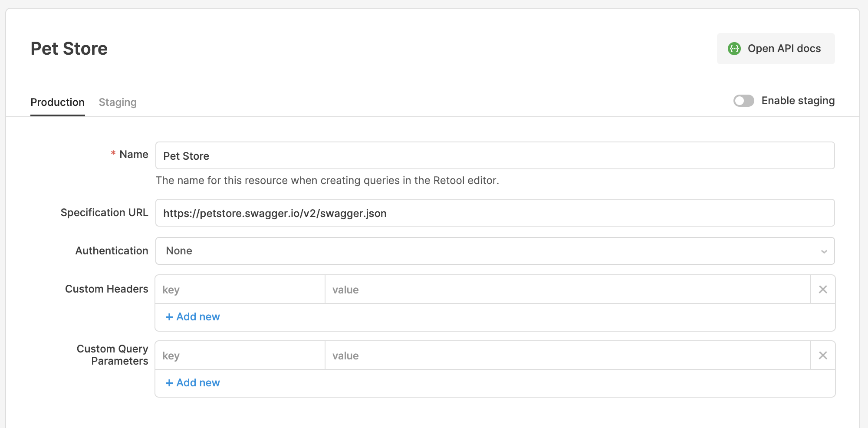Click the green OpenAPI logo icon
868x428 pixels.
734,49
